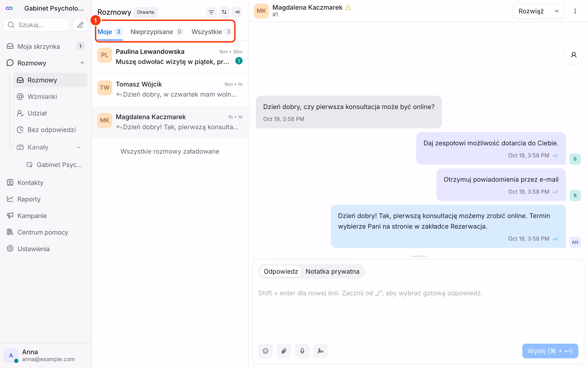This screenshot has width=588, height=368.
Task: Collapse the Kanały section chevron
Action: pos(79,147)
